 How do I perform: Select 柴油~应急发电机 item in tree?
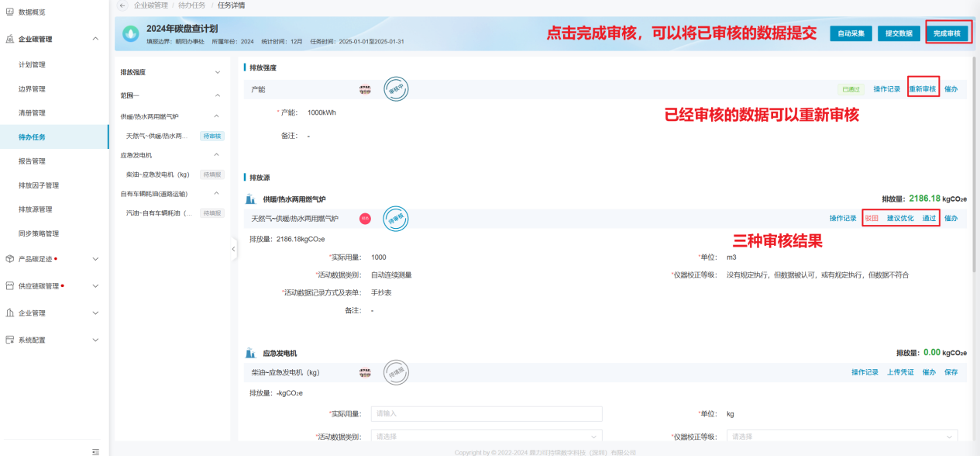click(x=157, y=174)
